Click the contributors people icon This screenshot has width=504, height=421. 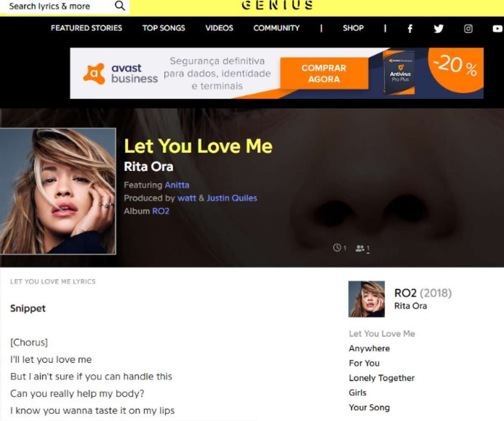pyautogui.click(x=360, y=248)
